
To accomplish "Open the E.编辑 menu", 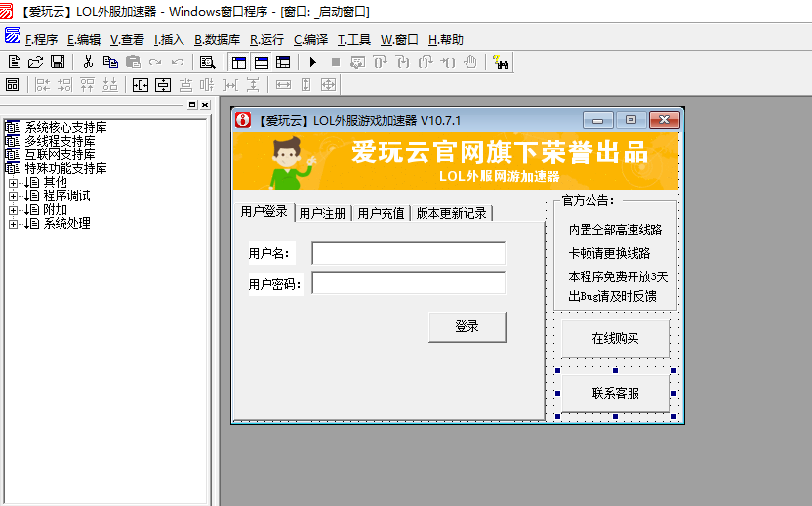I will tap(84, 40).
